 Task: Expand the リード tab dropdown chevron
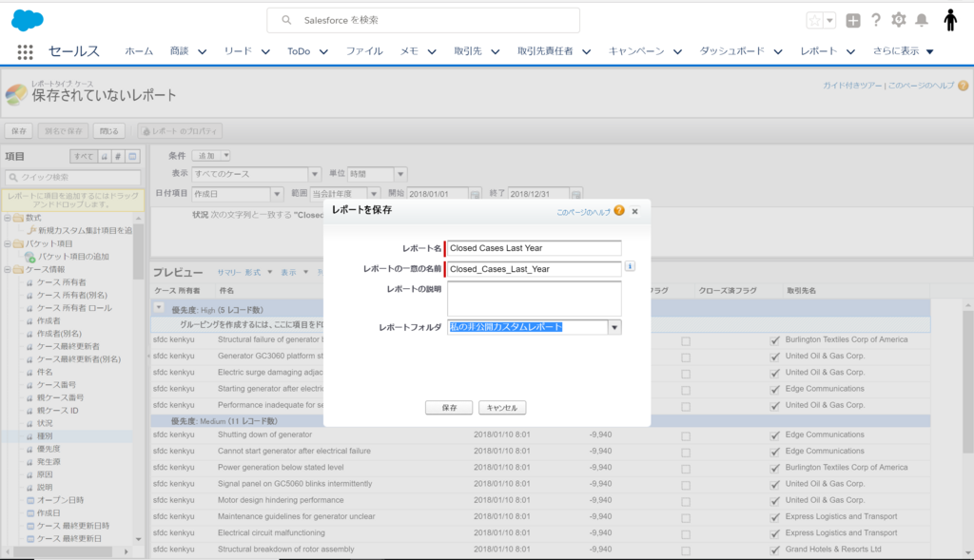point(265,52)
